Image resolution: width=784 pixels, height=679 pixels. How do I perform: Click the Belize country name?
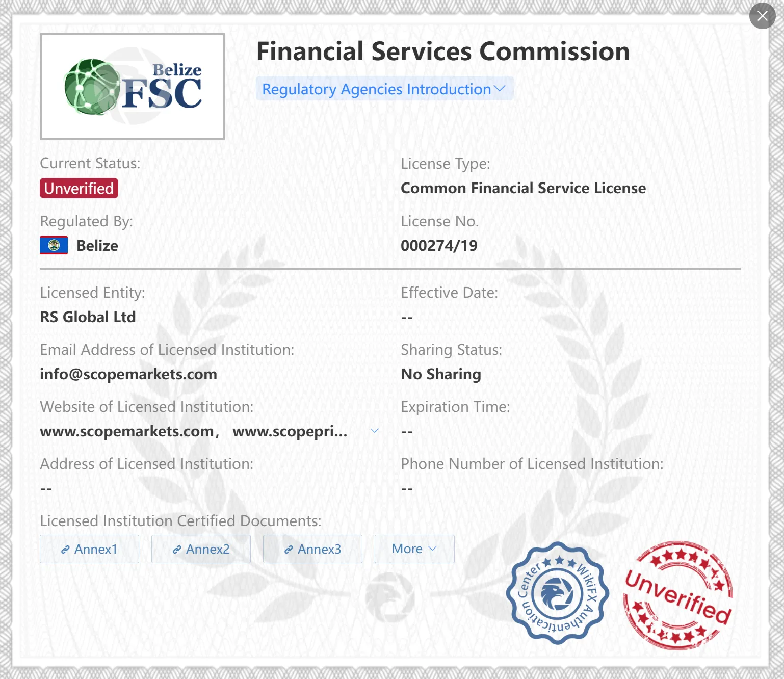[97, 246]
